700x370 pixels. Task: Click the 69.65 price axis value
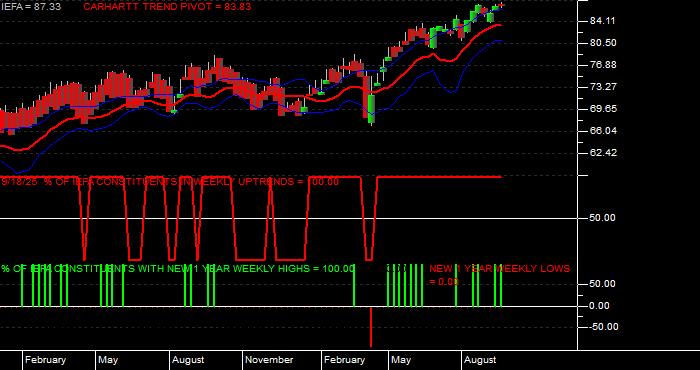(x=604, y=109)
